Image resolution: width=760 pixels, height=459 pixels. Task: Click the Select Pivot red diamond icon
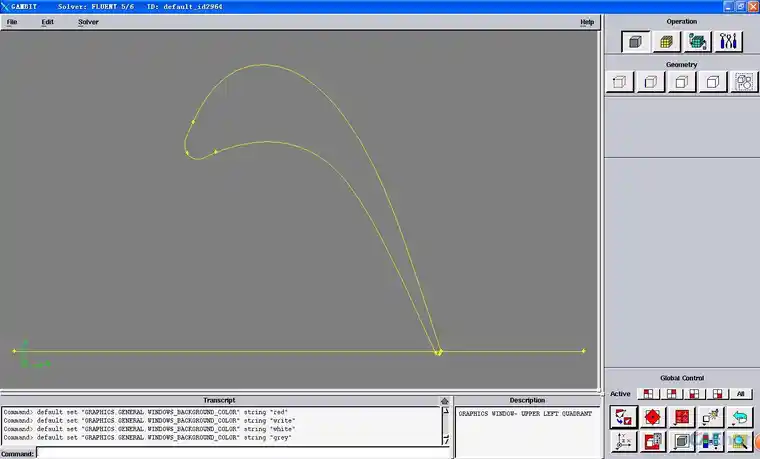tap(652, 417)
